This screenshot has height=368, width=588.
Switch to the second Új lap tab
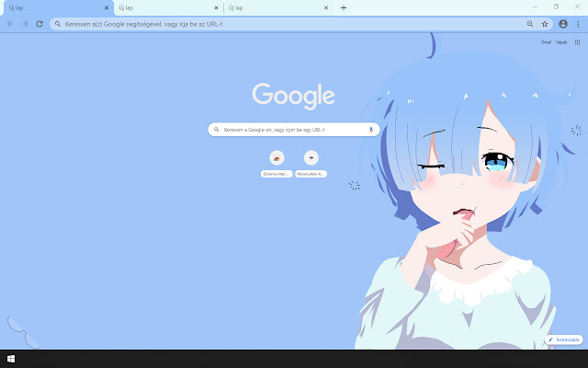167,8
